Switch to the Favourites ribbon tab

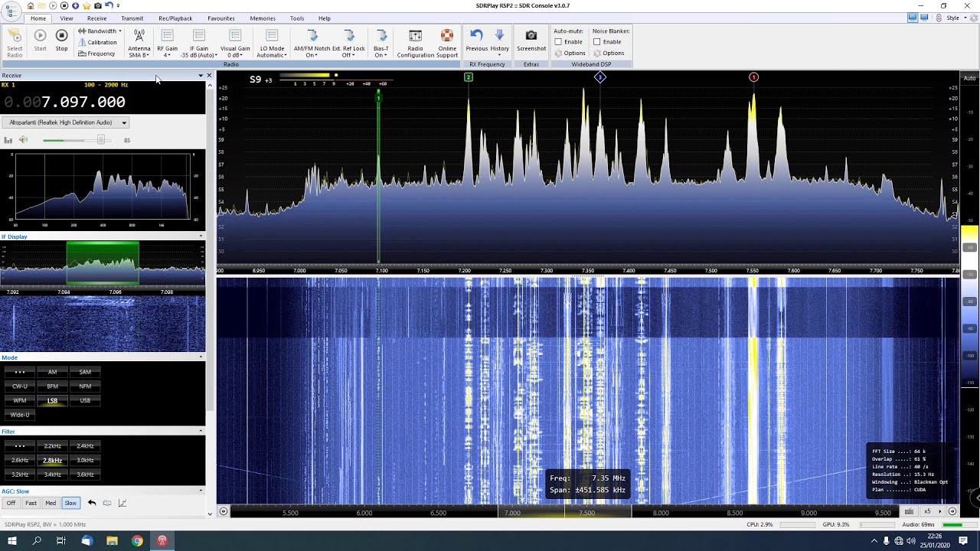[x=221, y=18]
